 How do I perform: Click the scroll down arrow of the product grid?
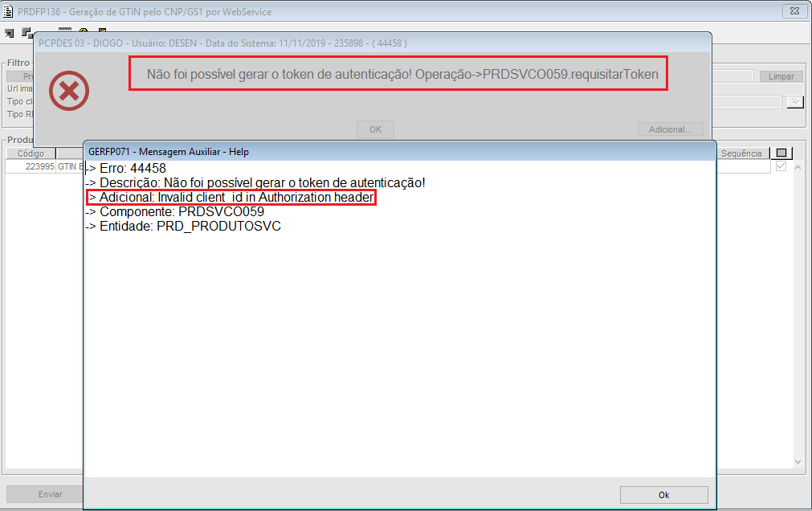[798, 462]
